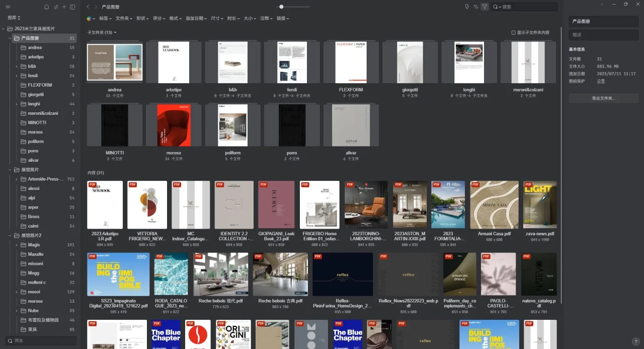Open the andrea subfolder thumbnail

coord(115,62)
